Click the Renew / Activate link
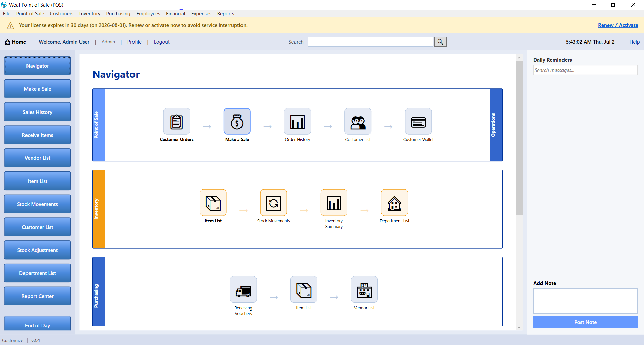Viewport: 644px width, 345px height. (618, 25)
